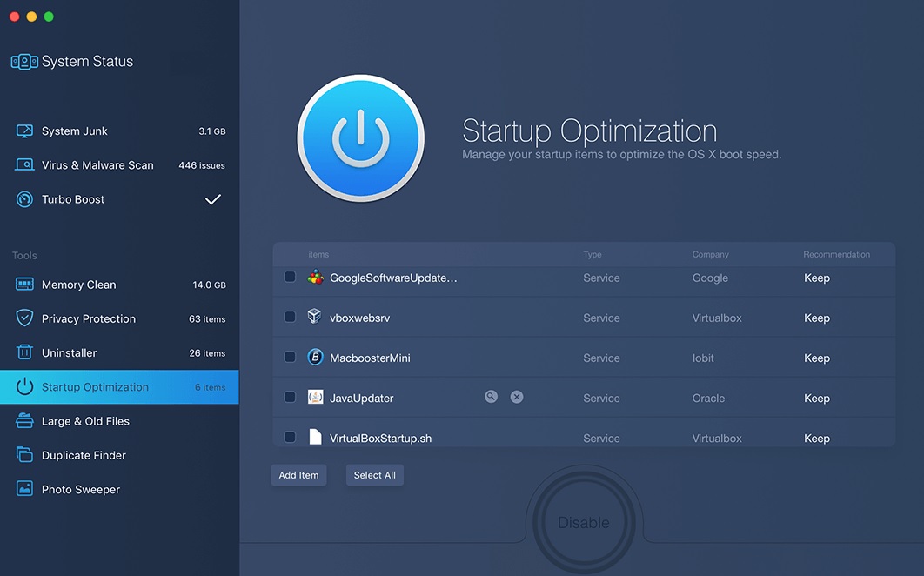Click the Uninstaller trash icon
Image resolution: width=924 pixels, height=576 pixels.
[x=24, y=352]
